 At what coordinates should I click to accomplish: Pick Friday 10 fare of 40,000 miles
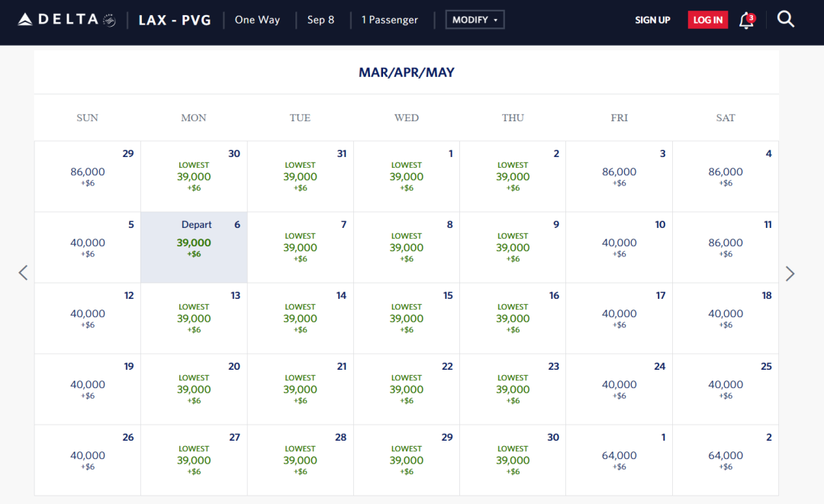click(x=619, y=248)
